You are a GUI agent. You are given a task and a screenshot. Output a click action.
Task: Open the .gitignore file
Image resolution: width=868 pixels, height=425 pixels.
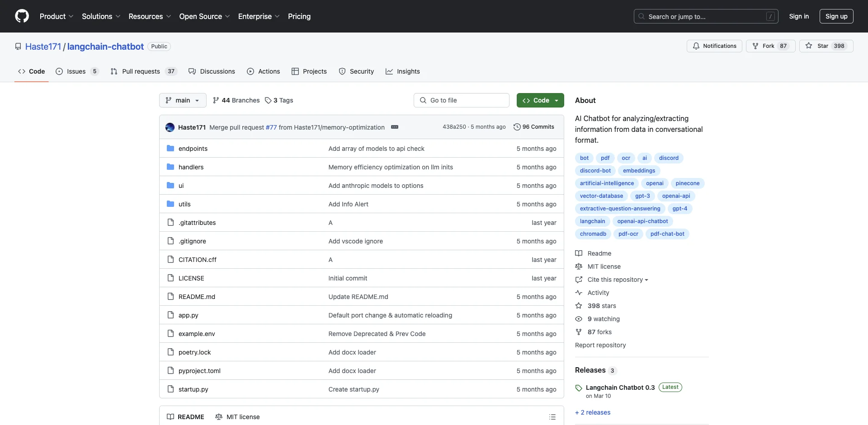[x=192, y=241]
